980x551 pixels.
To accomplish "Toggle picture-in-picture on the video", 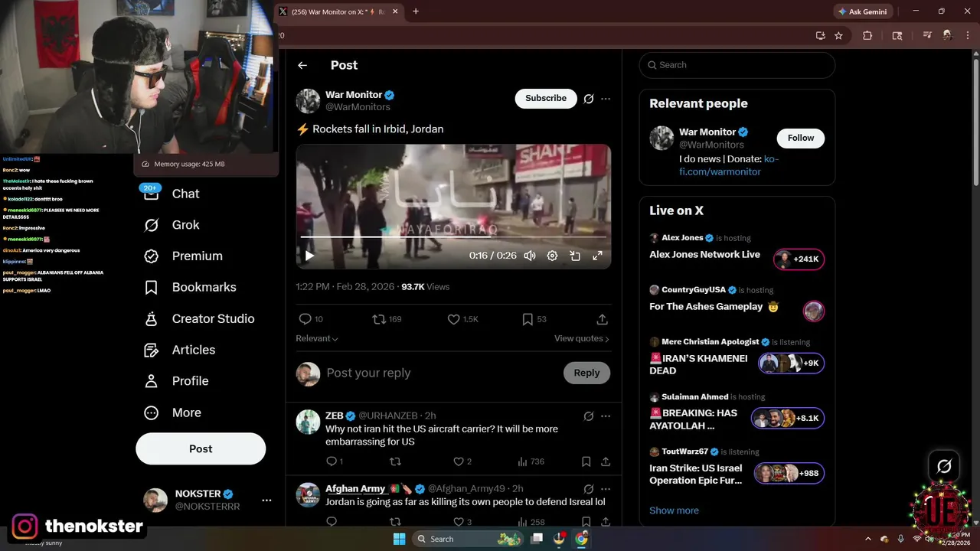I will [575, 256].
